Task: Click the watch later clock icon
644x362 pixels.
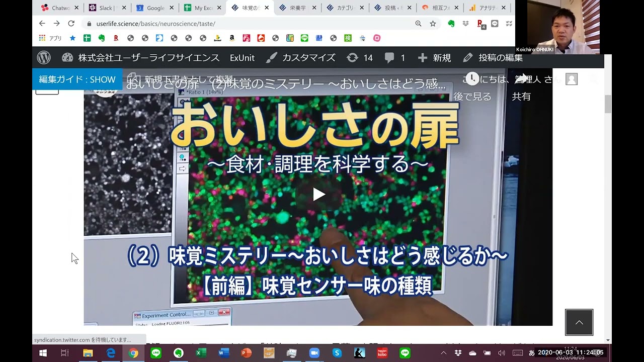Action: click(x=472, y=78)
